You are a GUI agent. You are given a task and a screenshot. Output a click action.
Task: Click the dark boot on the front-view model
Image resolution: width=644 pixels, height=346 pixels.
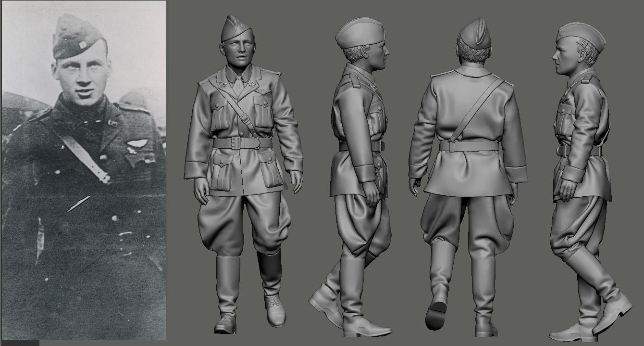(270, 273)
